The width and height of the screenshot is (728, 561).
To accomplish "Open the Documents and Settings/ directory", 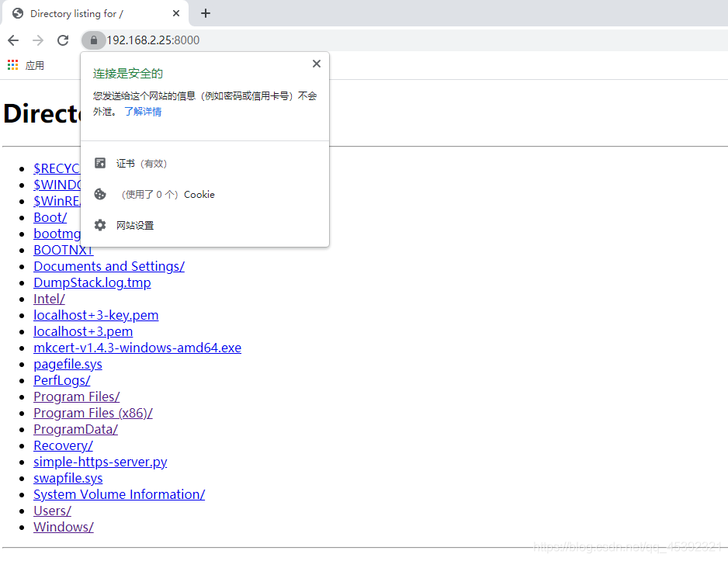I will pyautogui.click(x=109, y=266).
